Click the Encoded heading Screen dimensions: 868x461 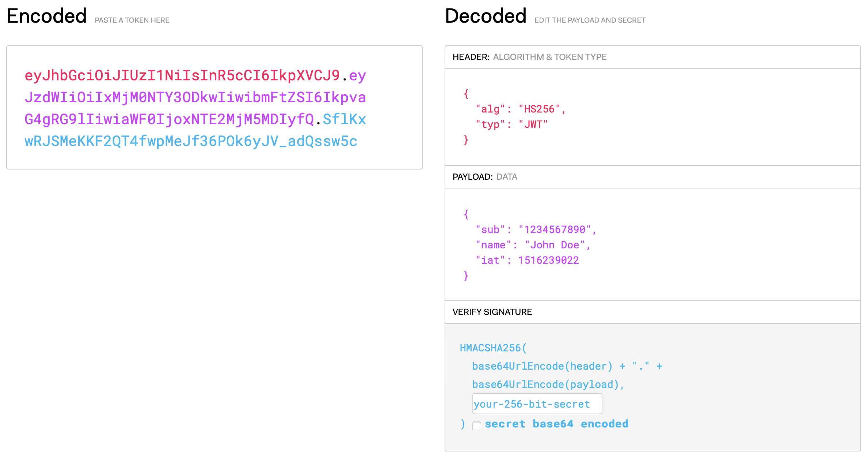coord(47,16)
